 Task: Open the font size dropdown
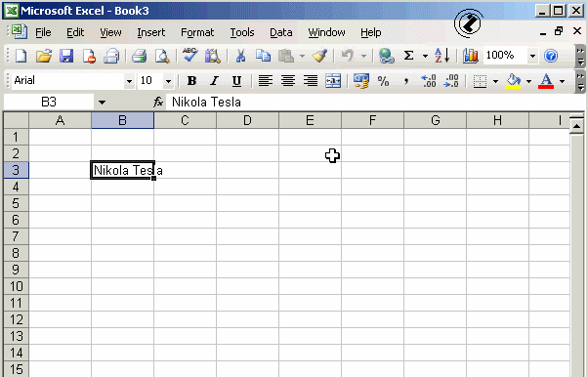point(168,81)
